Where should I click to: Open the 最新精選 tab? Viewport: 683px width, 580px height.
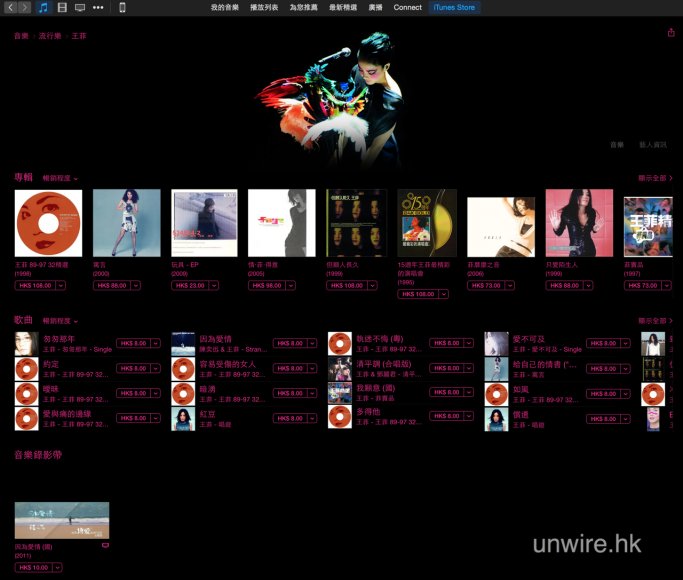point(343,7)
